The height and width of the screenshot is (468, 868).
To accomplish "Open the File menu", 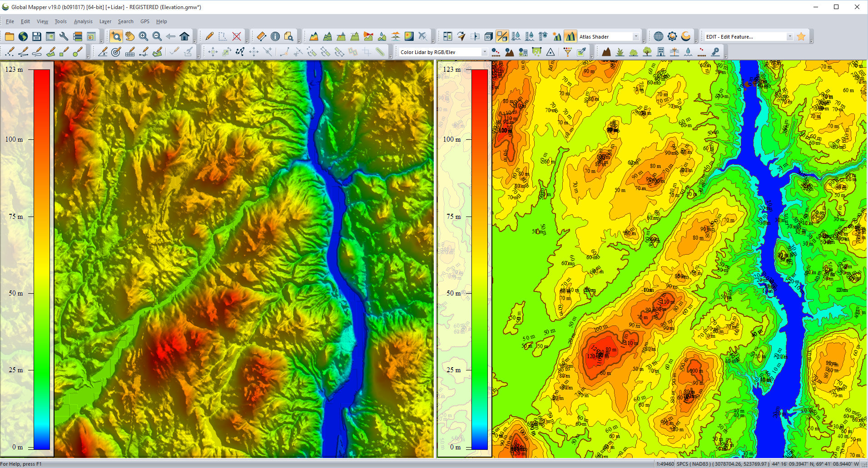I will [10, 21].
